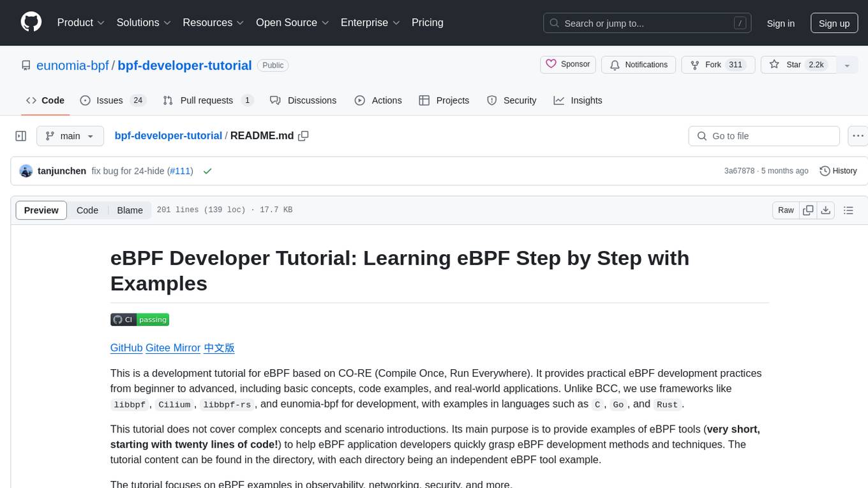
Task: Open the main branch selector
Action: tap(70, 136)
